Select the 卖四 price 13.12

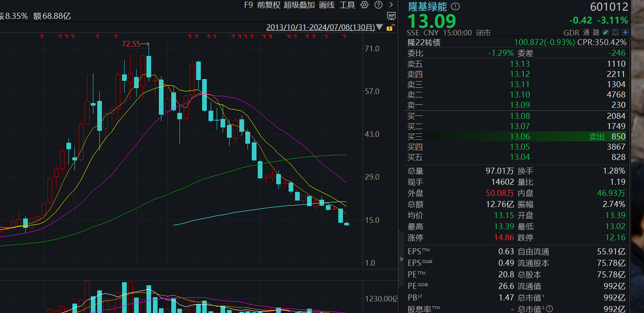point(520,74)
